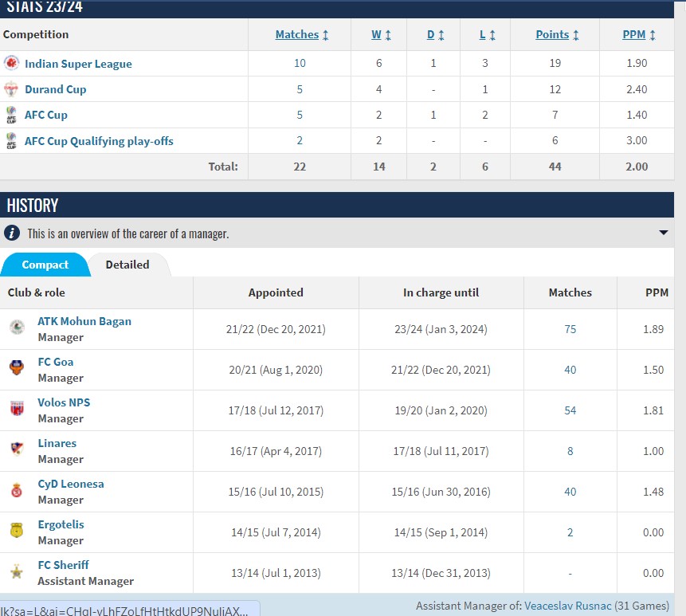This screenshot has height=616, width=686.
Task: Click the 75 matches link for ATK Mohun Bagan
Action: 570,329
